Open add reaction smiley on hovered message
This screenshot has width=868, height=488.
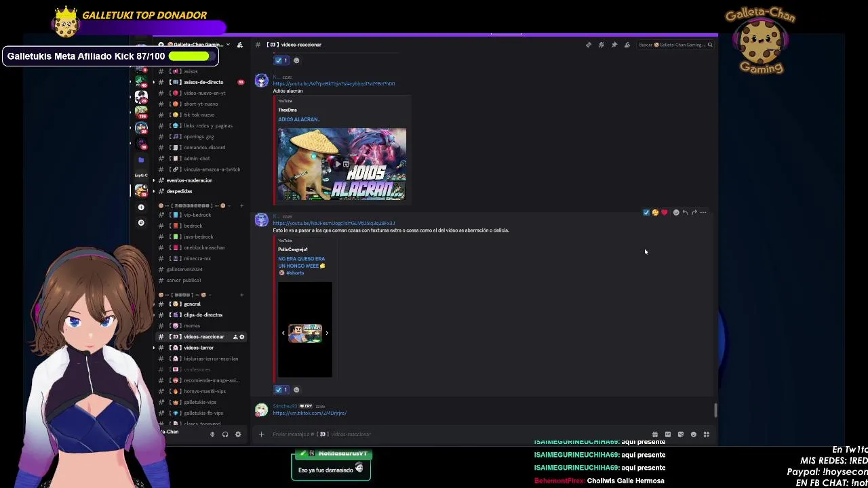[x=675, y=212]
